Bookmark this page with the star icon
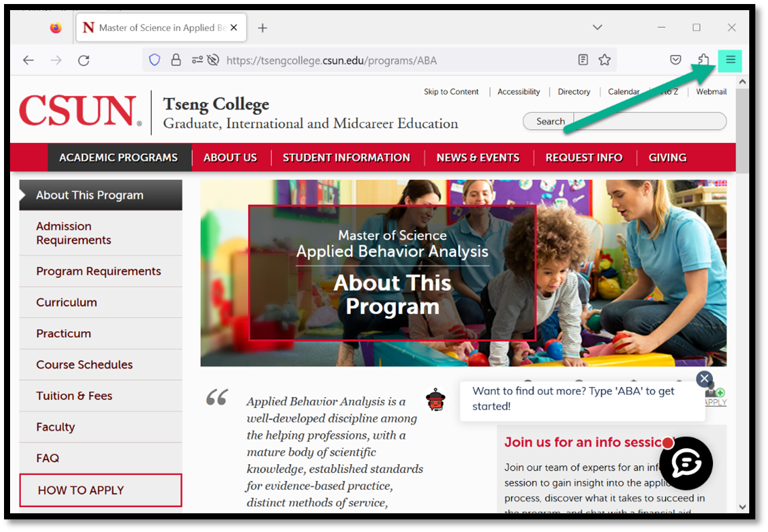Image resolution: width=768 pixels, height=532 pixels. pyautogui.click(x=604, y=60)
